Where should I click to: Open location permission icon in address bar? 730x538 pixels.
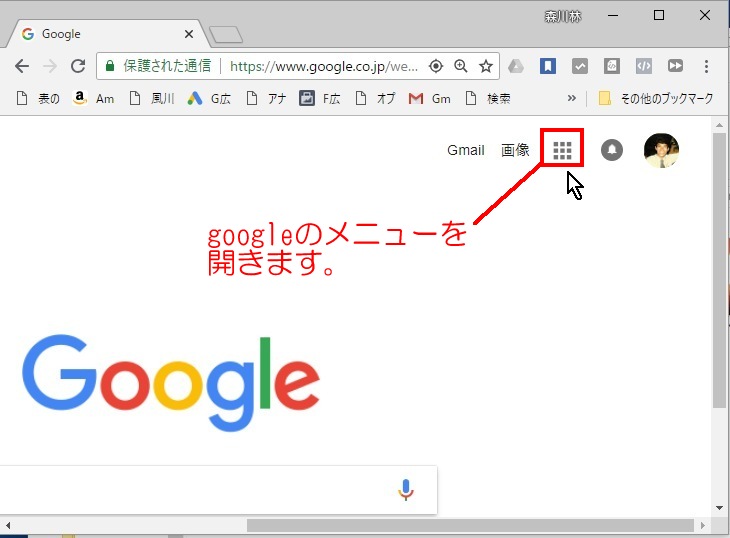(436, 66)
